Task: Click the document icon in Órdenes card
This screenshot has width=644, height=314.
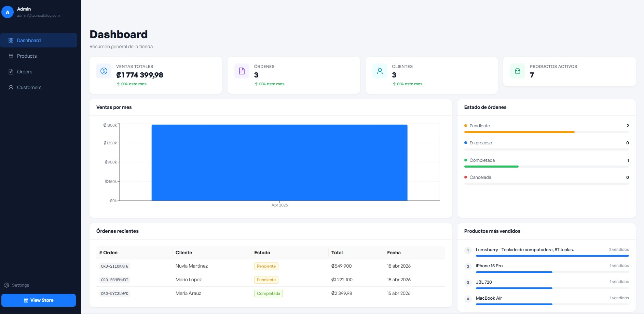Action: (242, 71)
